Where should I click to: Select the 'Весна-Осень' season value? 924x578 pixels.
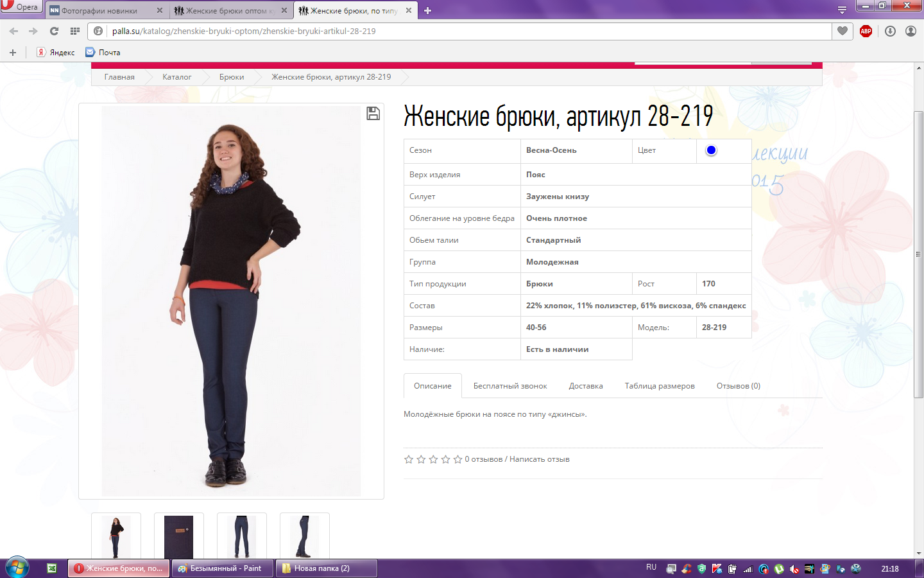point(551,150)
